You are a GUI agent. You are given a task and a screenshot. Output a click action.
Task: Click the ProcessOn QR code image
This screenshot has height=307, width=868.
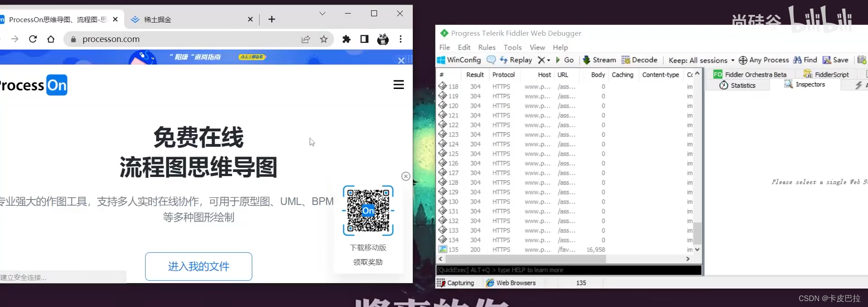[368, 210]
